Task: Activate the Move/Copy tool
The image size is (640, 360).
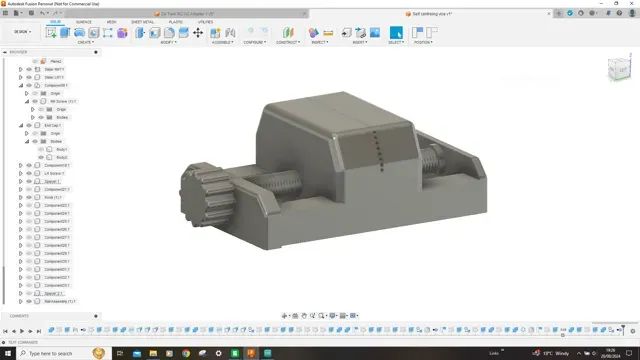Action: click(x=198, y=33)
